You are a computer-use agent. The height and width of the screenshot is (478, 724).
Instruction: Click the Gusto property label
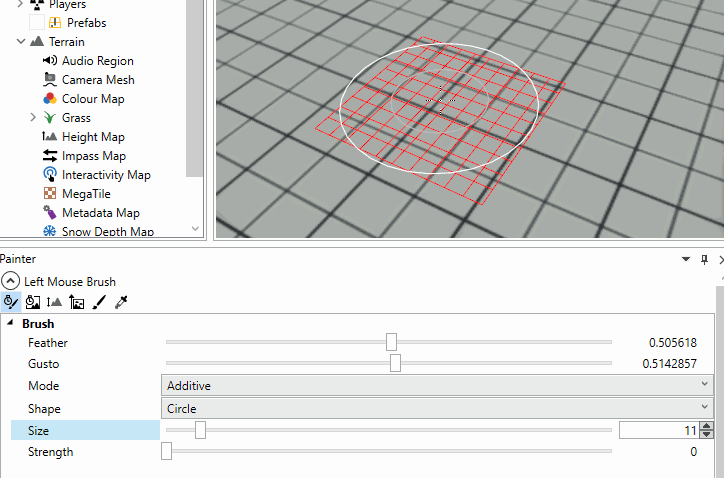(43, 363)
